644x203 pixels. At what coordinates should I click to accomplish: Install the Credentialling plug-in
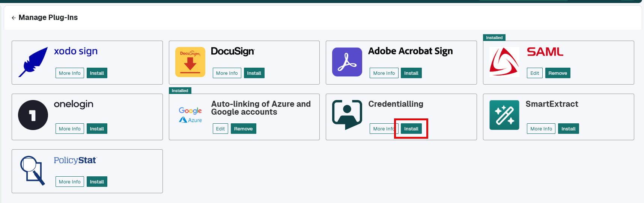coord(411,129)
